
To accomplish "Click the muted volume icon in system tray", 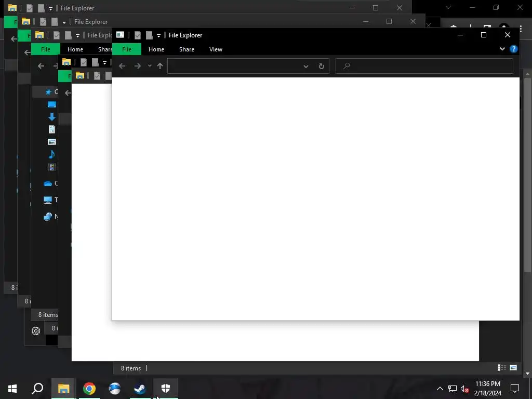I will (x=464, y=389).
